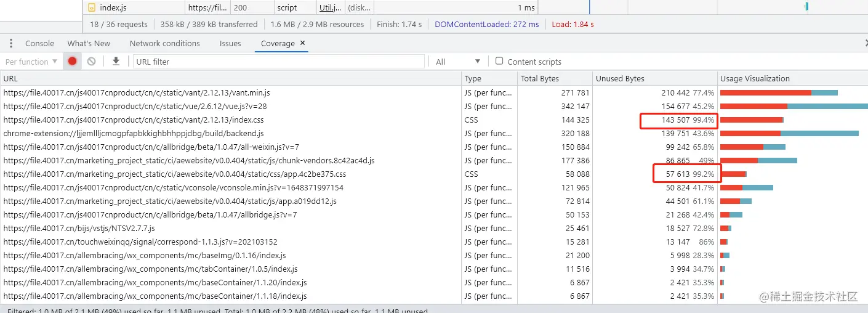Image resolution: width=868 pixels, height=313 pixels.
Task: Click the 271 781 total bytes cell
Action: 555,92
